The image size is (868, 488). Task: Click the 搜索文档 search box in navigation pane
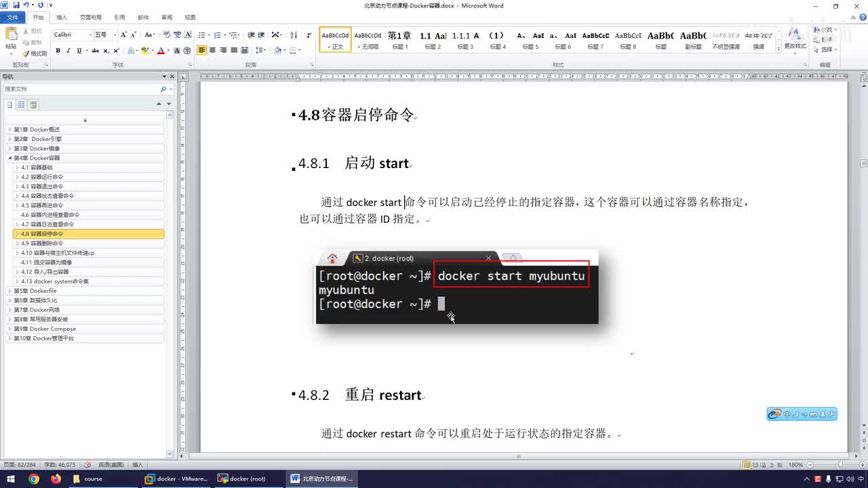(x=81, y=89)
